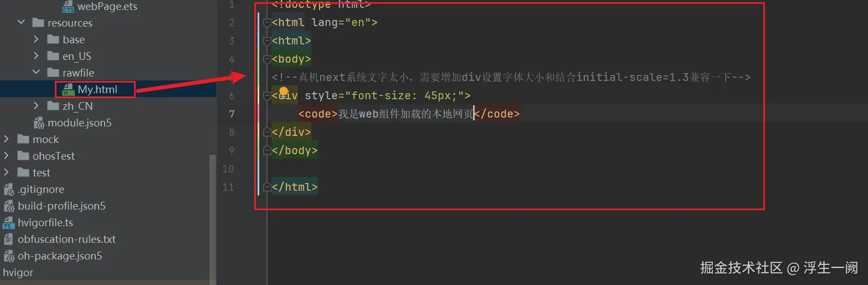Image resolution: width=868 pixels, height=285 pixels.
Task: Click the obfuscation-rules.txt file icon
Action: (8, 239)
